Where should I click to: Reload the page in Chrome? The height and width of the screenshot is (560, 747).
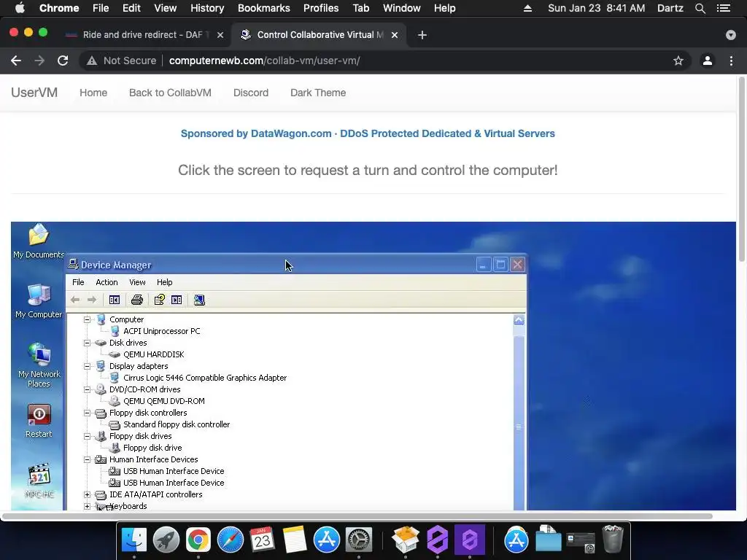point(63,61)
